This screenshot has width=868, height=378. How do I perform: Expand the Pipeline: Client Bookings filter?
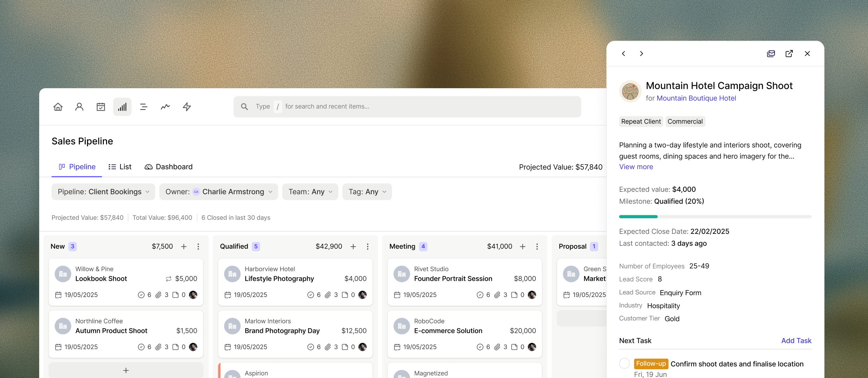[x=103, y=192]
